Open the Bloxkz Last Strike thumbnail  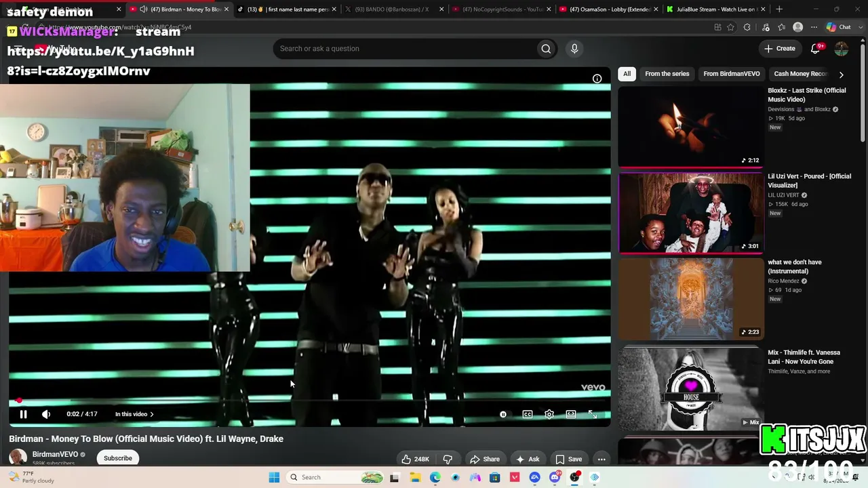click(690, 126)
